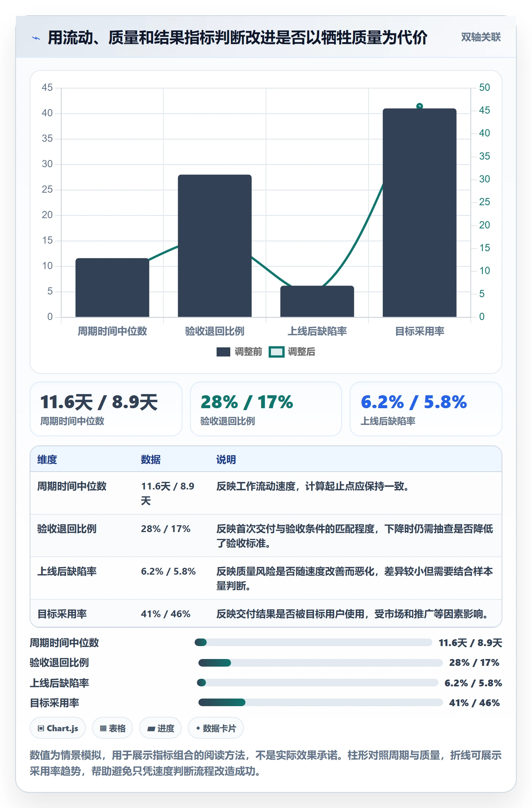Click the chart title heading text

(237, 38)
